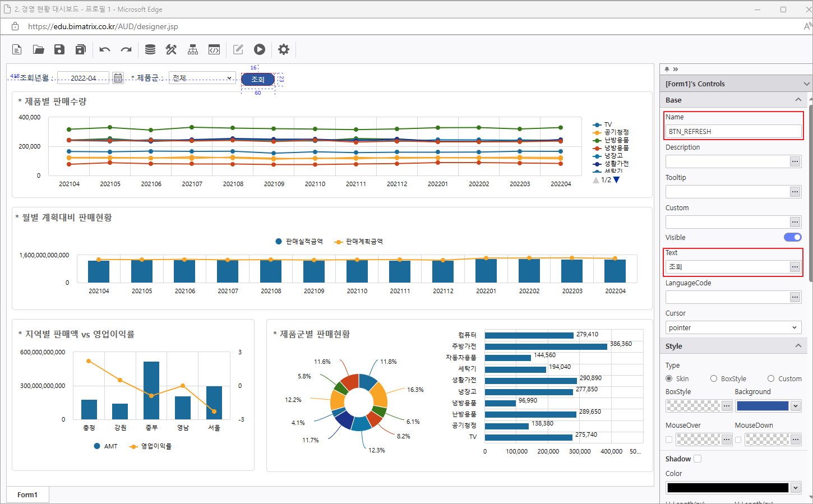Click the Name field containing BTN_REFRESH
The height and width of the screenshot is (504, 813).
pyautogui.click(x=733, y=131)
